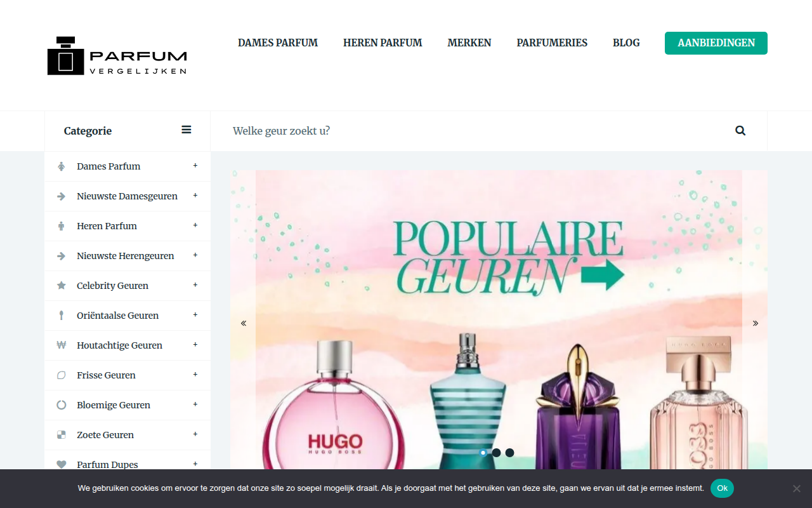Open Bloemige Geuren sidebar link
Viewport: 812px width, 508px height.
pos(114,405)
